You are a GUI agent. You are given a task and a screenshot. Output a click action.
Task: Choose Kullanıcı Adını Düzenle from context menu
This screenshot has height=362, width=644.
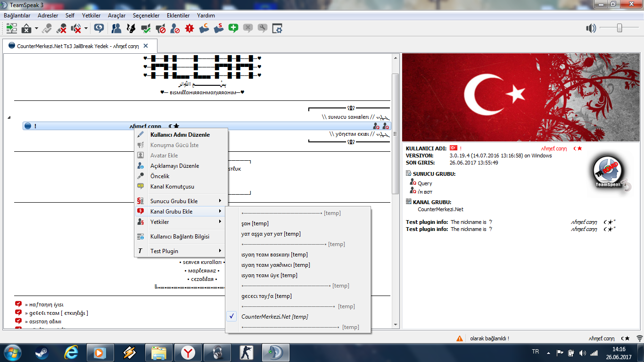pos(181,135)
